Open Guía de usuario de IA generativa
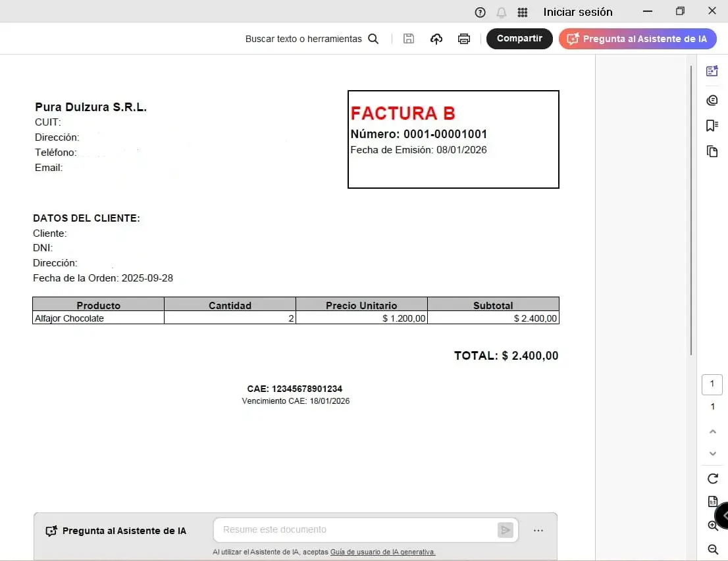Viewport: 728px width, 561px height. pyautogui.click(x=383, y=552)
